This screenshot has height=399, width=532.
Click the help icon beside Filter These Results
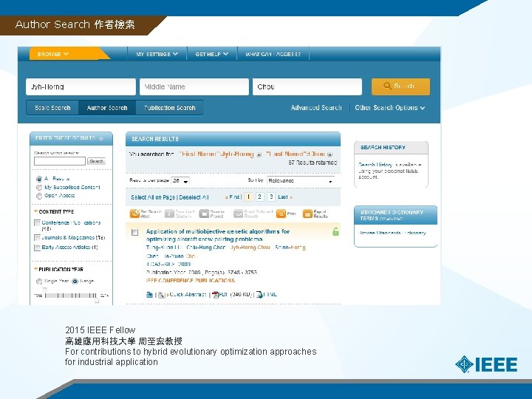(101, 138)
